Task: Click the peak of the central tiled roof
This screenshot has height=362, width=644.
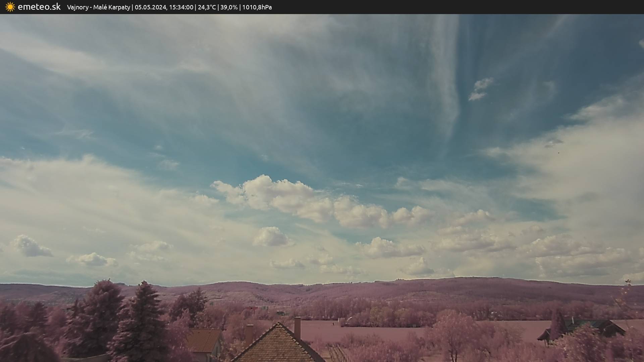Action: coord(278,324)
